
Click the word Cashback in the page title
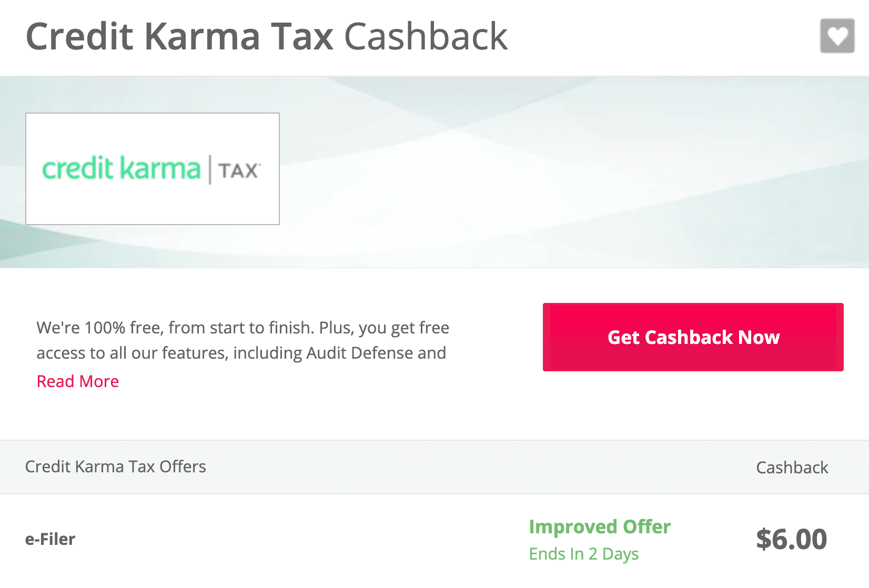point(426,36)
